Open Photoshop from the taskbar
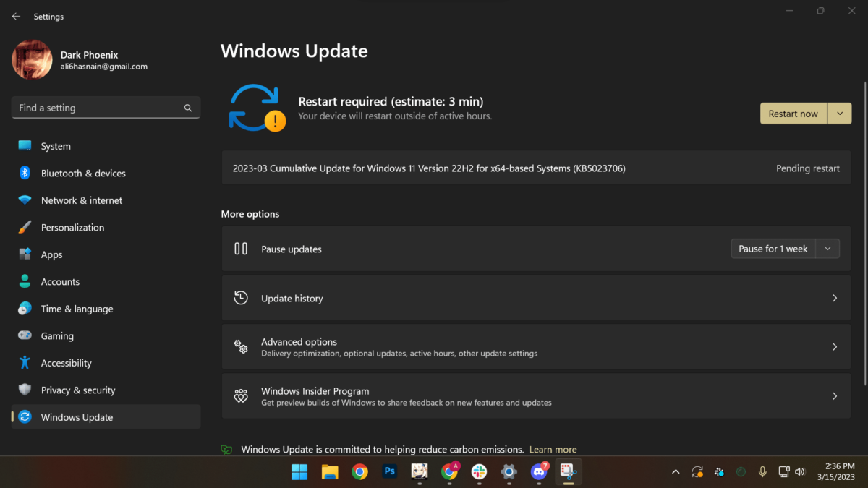Screen dimensions: 868x488 point(389,472)
